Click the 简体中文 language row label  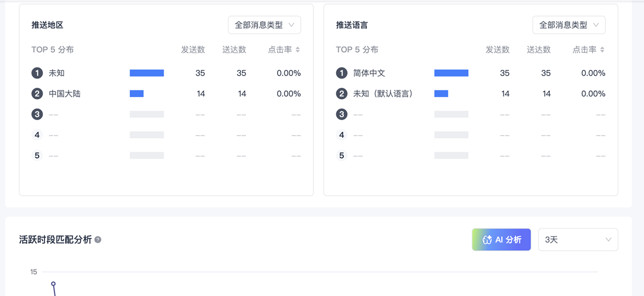(x=369, y=73)
